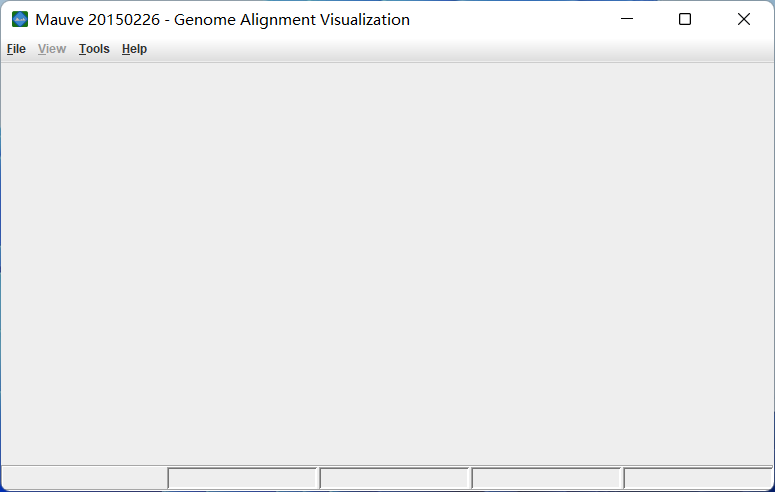Click the leftmost status bar panel
Viewport: 775px width, 492px height.
[x=84, y=479]
